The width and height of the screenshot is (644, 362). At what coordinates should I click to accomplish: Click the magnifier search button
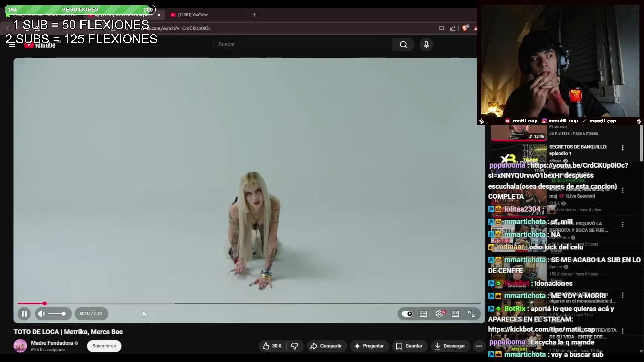pyautogui.click(x=404, y=44)
